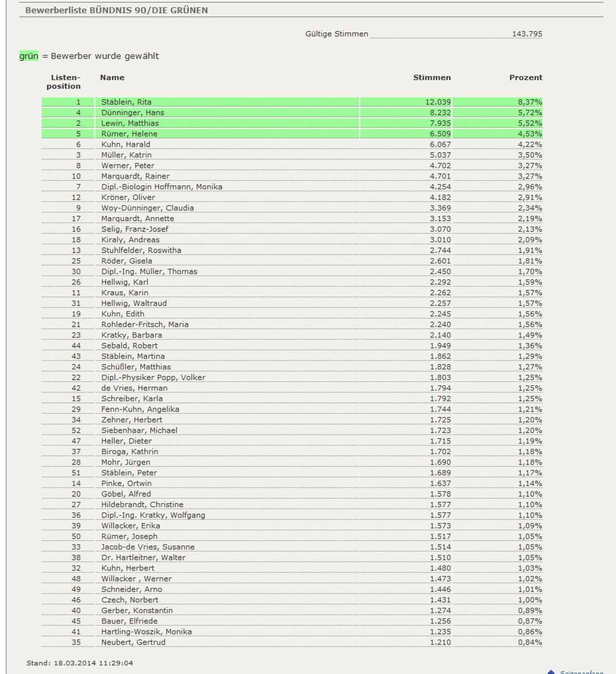Click the green 'grün' legend swatch

[x=29, y=56]
